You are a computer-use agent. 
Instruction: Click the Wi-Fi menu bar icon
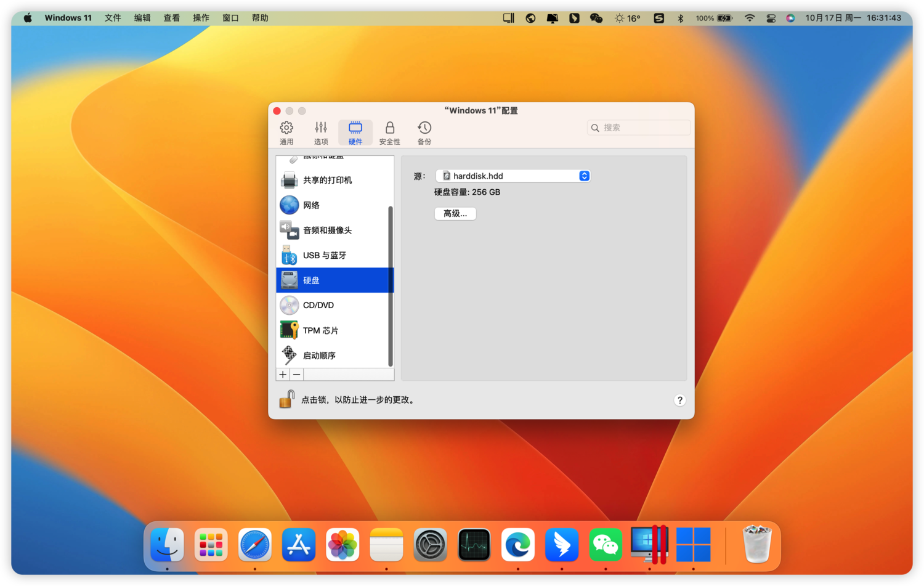[x=750, y=18]
